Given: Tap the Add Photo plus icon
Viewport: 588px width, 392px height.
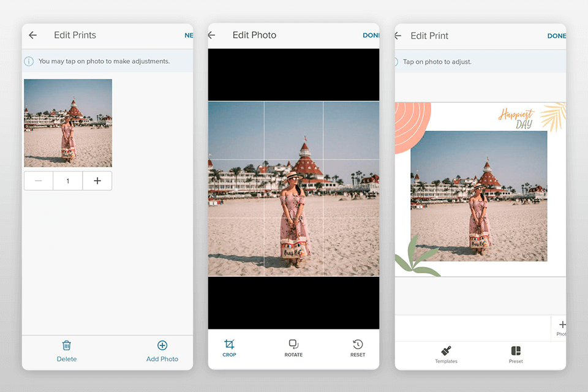Looking at the screenshot, I should (162, 345).
